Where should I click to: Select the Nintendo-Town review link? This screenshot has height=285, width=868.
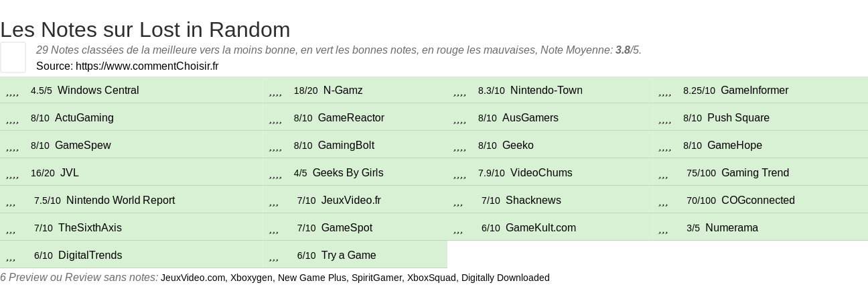[x=546, y=91]
